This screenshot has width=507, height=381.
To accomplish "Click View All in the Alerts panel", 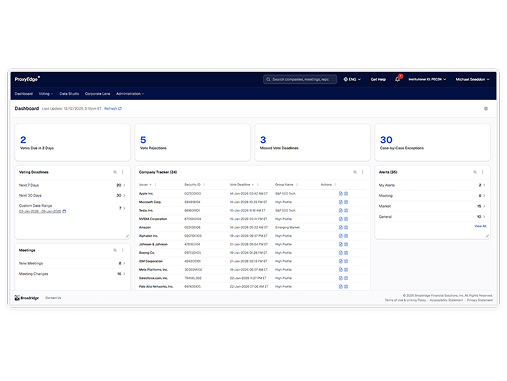I will 480,226.
